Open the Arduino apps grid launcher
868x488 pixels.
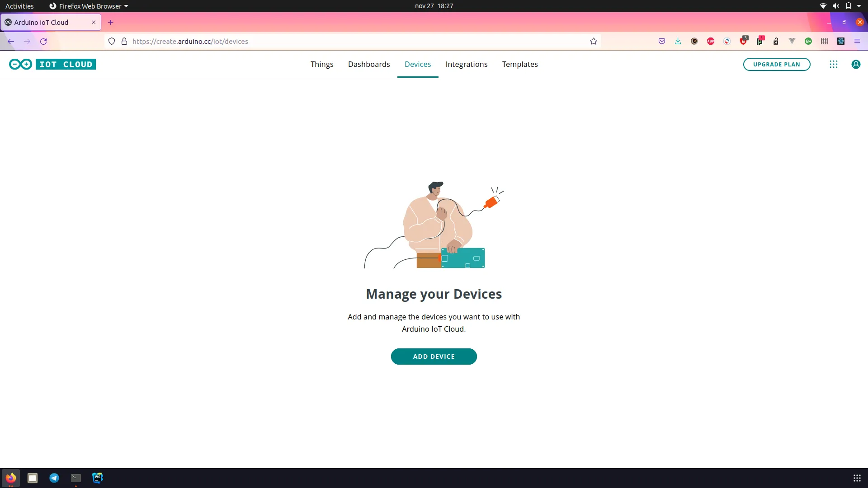click(833, 64)
